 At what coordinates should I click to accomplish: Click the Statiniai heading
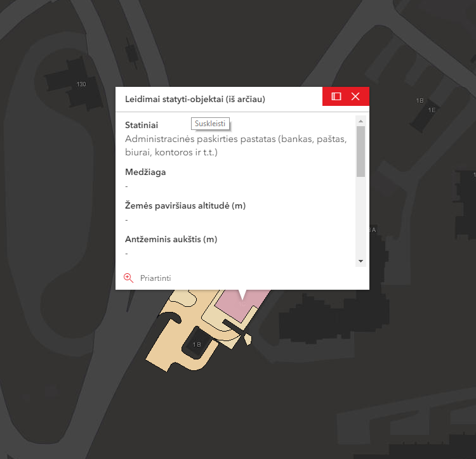(x=142, y=125)
